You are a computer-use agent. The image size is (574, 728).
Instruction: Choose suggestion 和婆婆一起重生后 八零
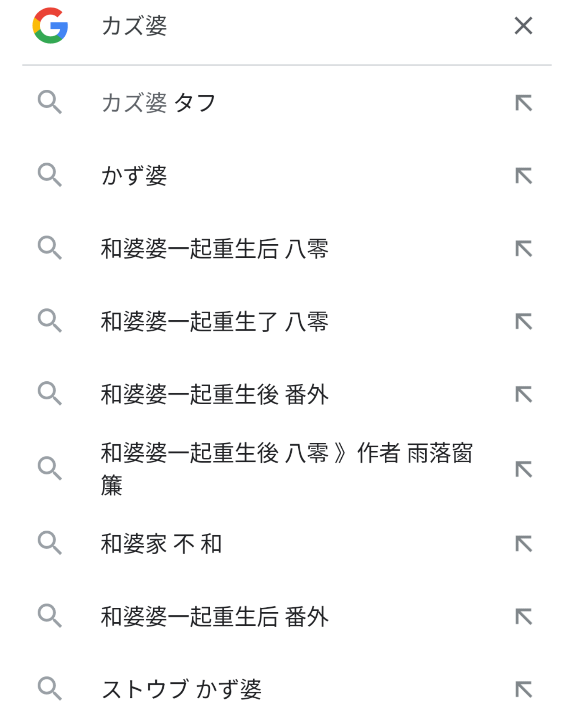(x=214, y=249)
